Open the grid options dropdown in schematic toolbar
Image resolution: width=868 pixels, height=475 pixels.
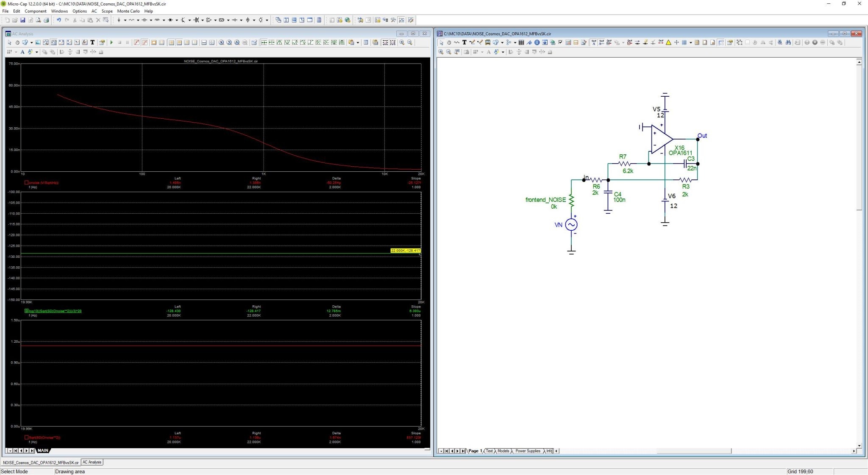tap(691, 42)
